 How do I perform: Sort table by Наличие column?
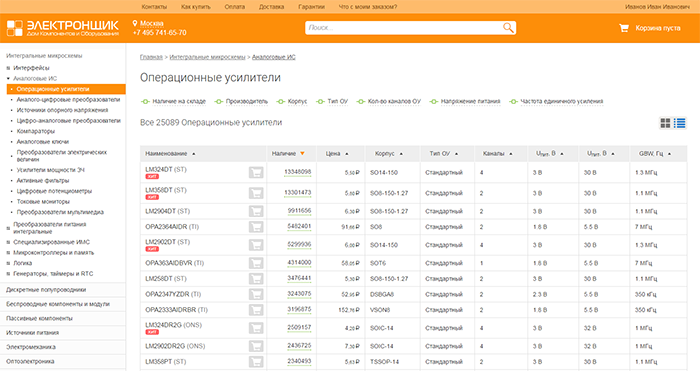tap(288, 154)
